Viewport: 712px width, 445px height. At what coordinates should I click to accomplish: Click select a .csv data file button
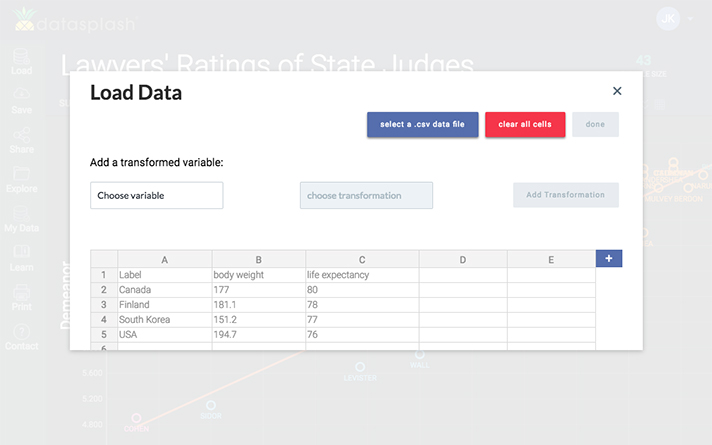pos(422,124)
